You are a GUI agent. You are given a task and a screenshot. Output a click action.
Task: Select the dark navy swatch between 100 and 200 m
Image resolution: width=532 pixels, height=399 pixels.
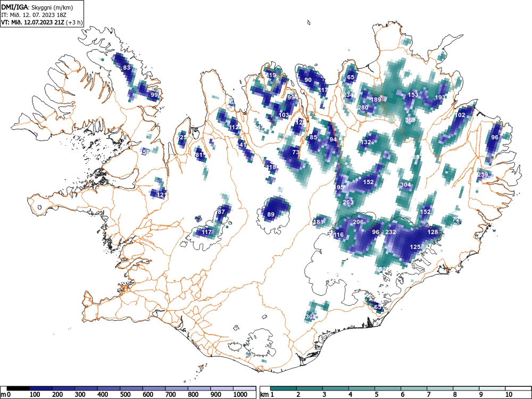pyautogui.click(x=41, y=388)
